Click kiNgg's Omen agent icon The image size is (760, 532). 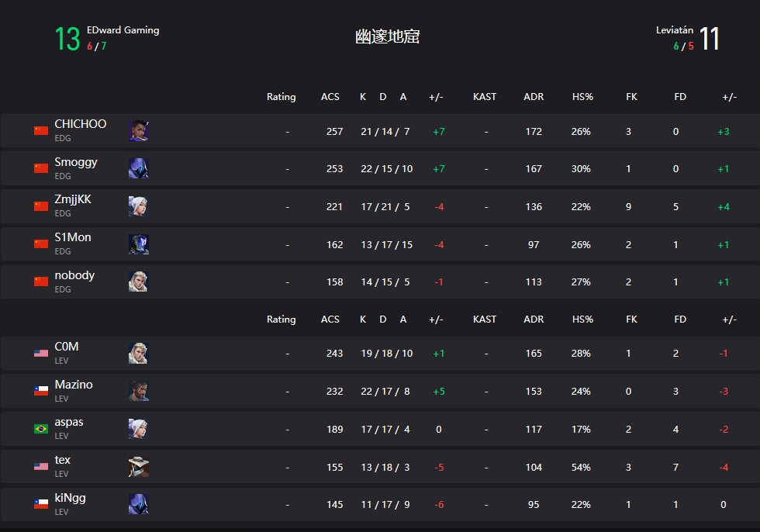click(x=139, y=504)
